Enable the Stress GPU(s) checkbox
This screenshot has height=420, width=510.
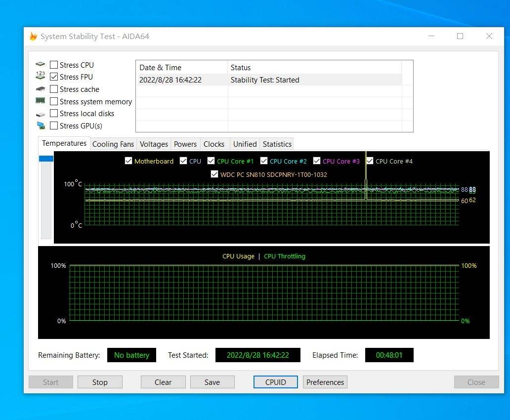pos(54,126)
